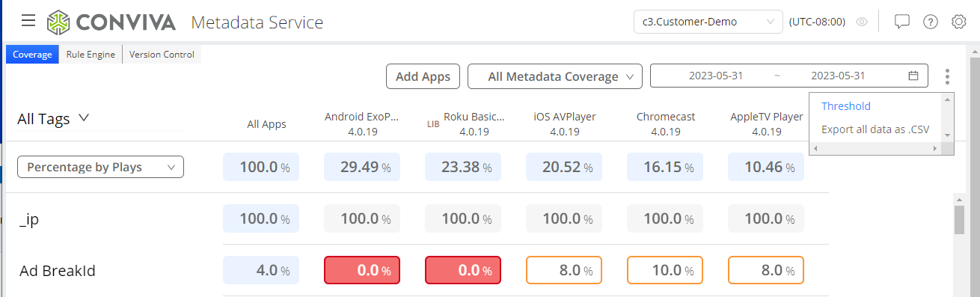Viewport: 980px width, 297px height.
Task: Click the LIB badge beside Roku Basic
Action: [433, 124]
